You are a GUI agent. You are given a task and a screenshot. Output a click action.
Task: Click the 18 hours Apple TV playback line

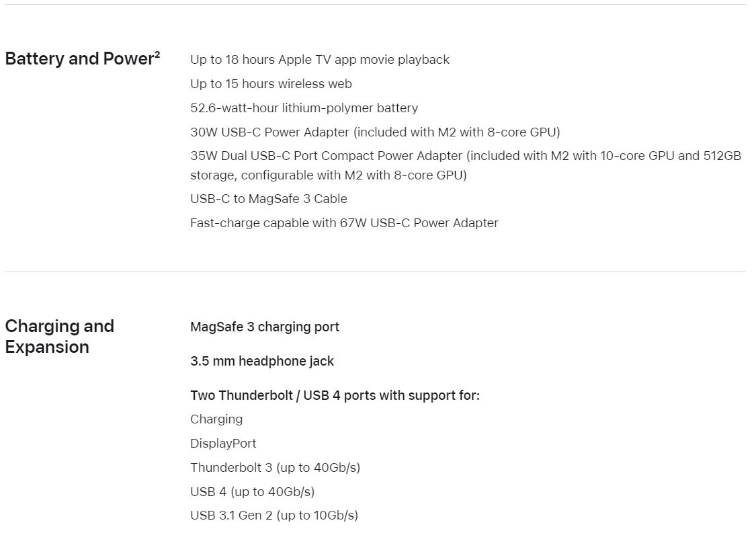[x=320, y=60]
